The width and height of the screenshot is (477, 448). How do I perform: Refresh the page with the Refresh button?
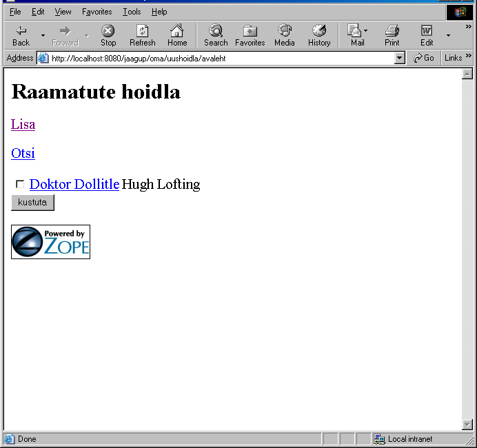[143, 35]
